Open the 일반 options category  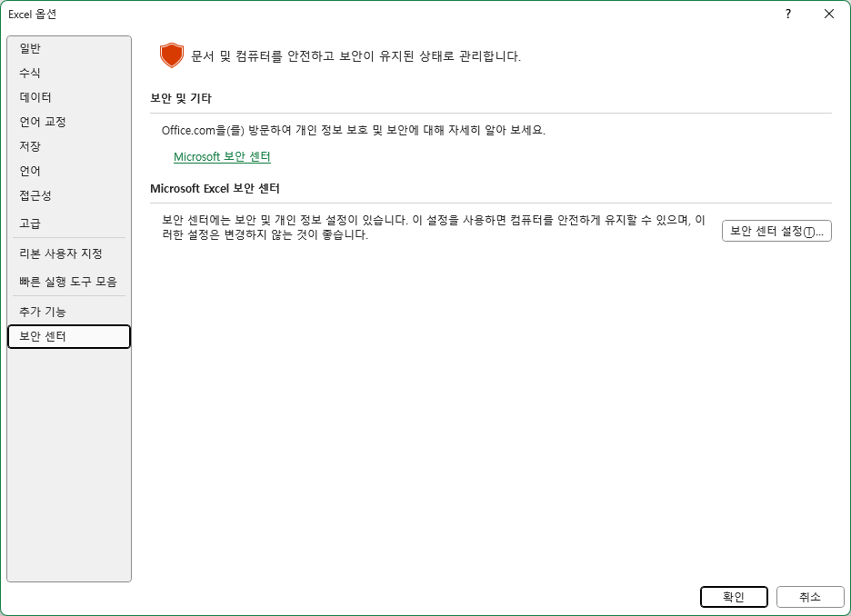tap(69, 48)
